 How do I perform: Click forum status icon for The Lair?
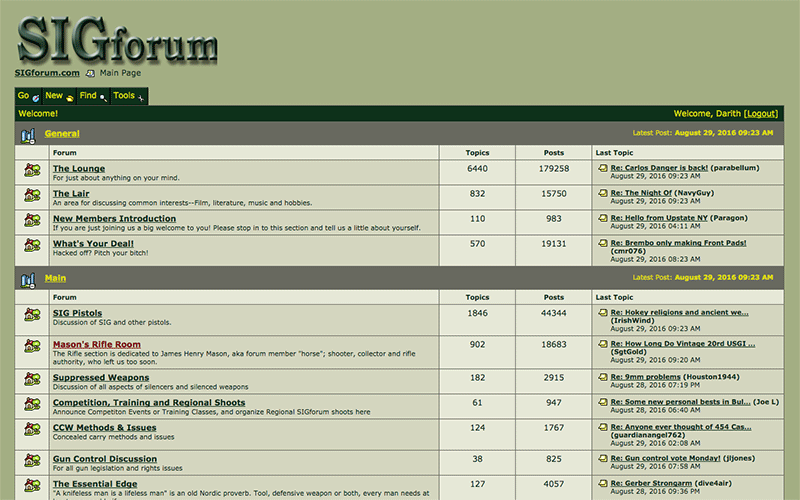(x=32, y=195)
